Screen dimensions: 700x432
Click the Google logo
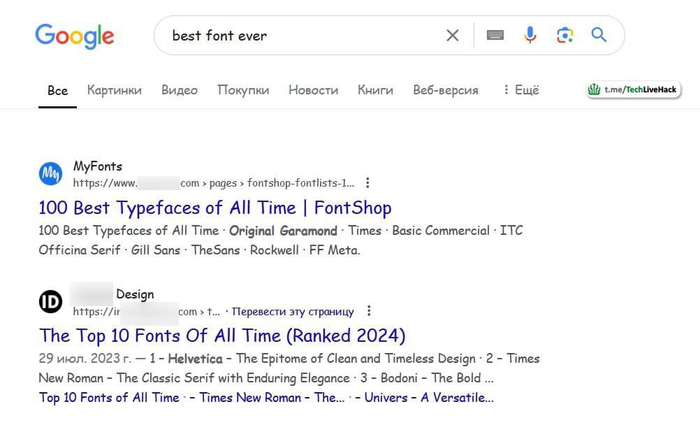point(75,36)
